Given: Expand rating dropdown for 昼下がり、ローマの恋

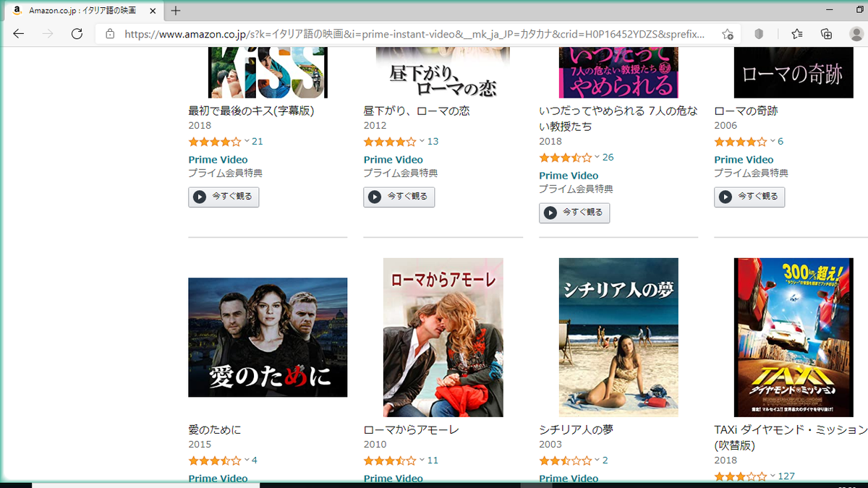Looking at the screenshot, I should pyautogui.click(x=422, y=141).
